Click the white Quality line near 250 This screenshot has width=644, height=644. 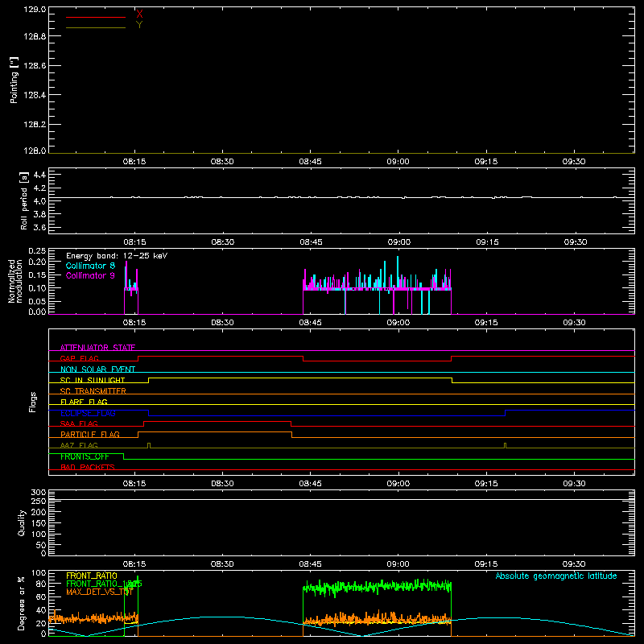[341, 500]
